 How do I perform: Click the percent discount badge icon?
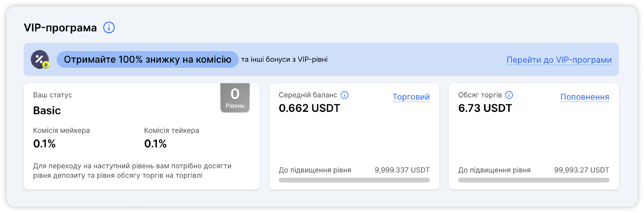pyautogui.click(x=40, y=59)
